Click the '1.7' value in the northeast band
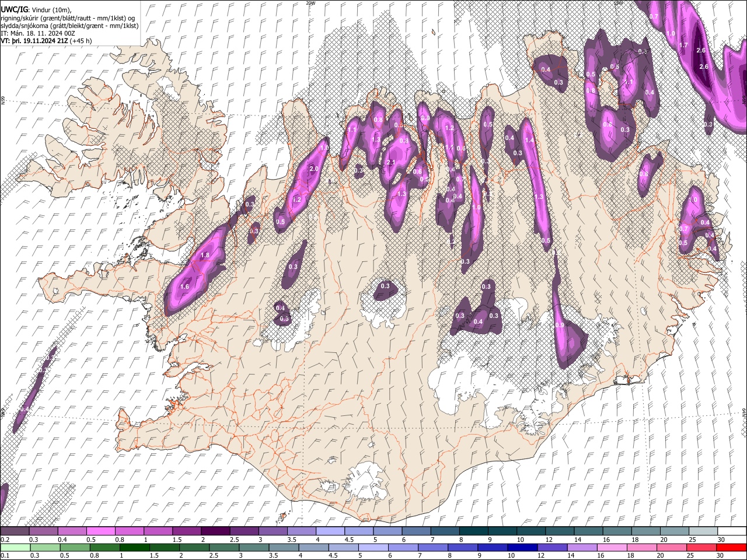 coord(685,45)
